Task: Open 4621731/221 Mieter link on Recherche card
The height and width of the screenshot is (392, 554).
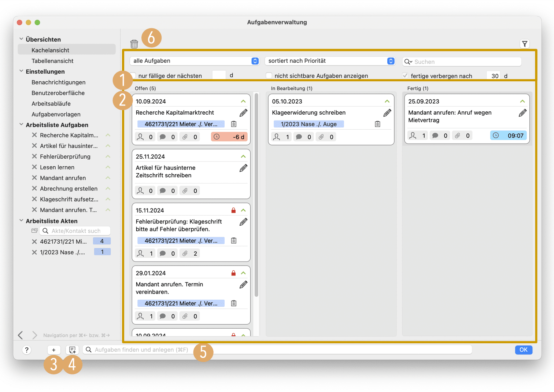Action: click(181, 124)
